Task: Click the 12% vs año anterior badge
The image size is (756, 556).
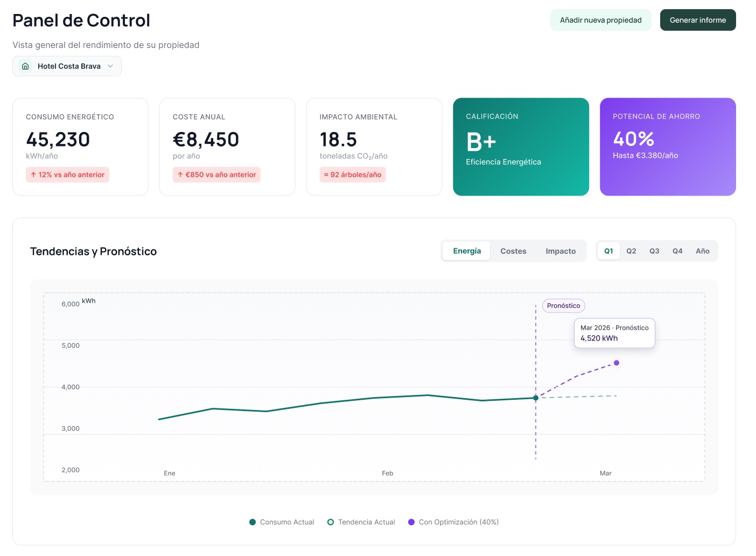Action: pyautogui.click(x=67, y=175)
